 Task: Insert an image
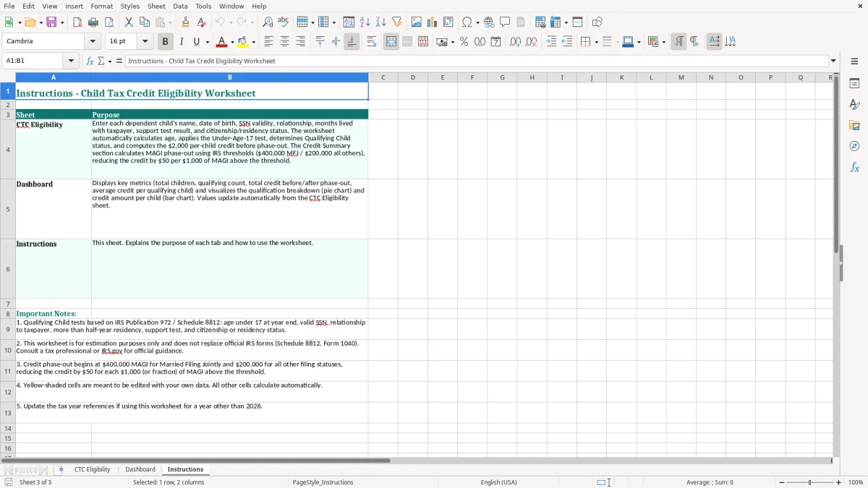(x=417, y=22)
